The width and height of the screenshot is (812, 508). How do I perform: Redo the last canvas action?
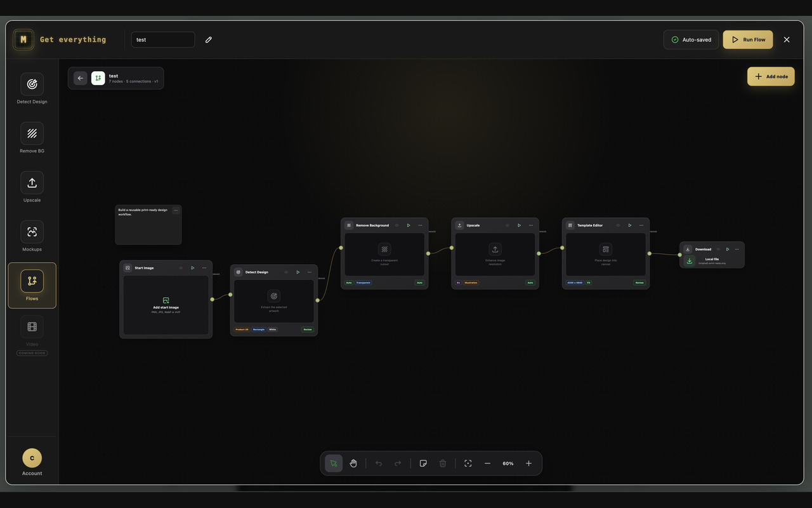(x=398, y=464)
